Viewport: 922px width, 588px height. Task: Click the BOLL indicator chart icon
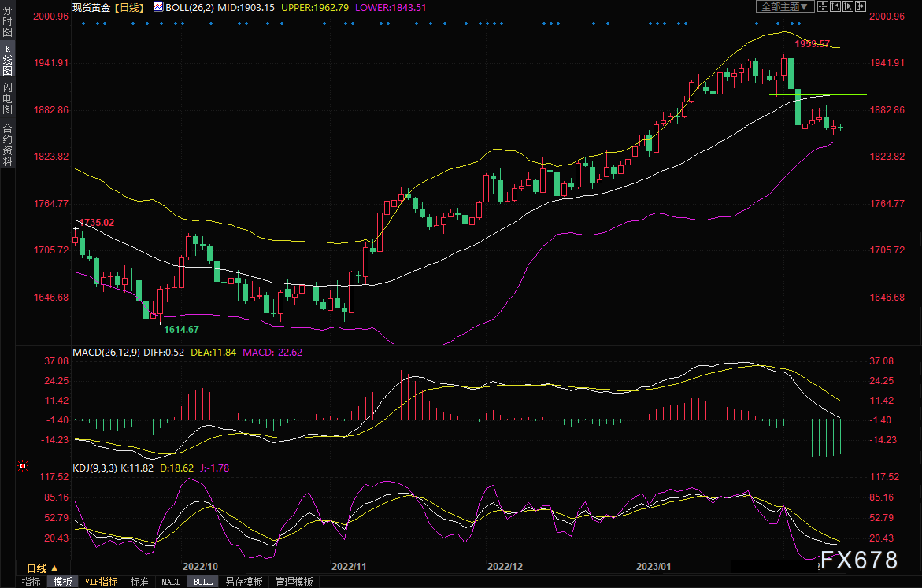pos(159,7)
